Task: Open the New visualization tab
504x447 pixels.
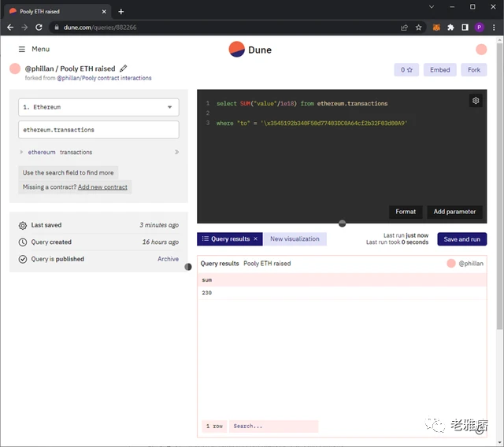Action: pos(295,239)
